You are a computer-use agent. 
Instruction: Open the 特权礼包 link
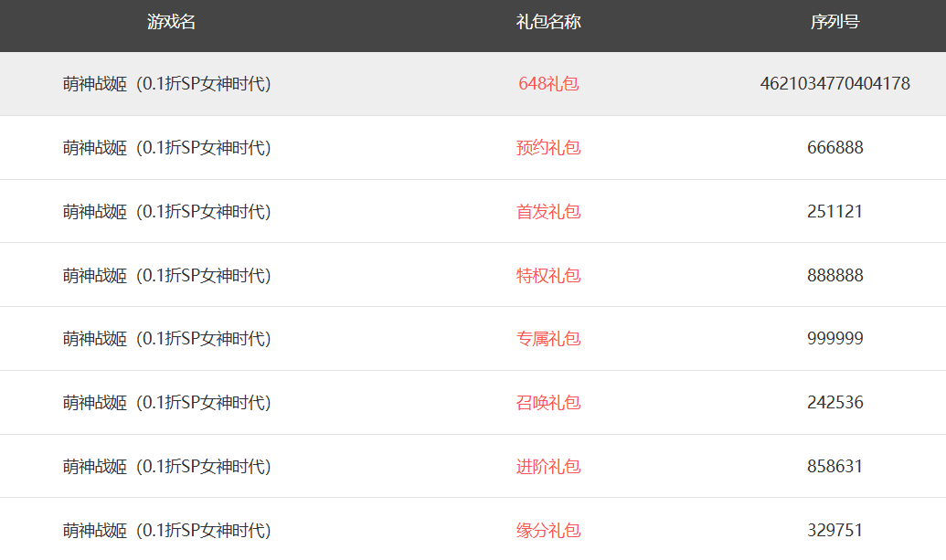(548, 276)
